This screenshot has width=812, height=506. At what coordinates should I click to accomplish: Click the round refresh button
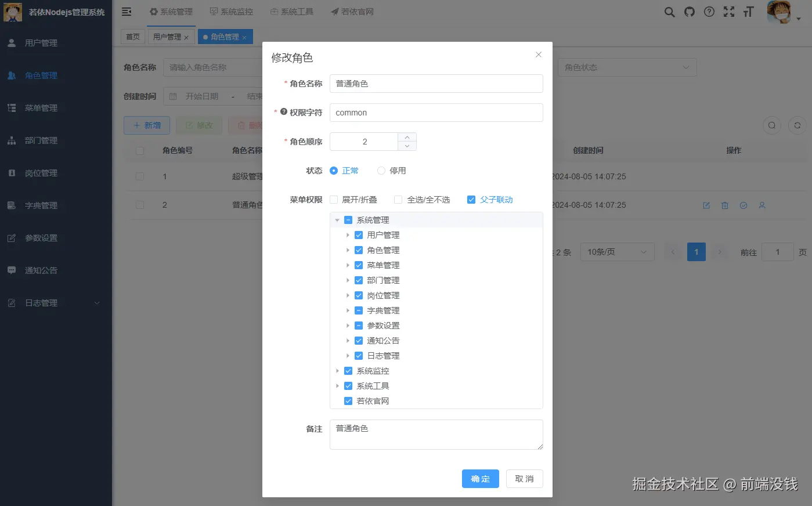[797, 125]
